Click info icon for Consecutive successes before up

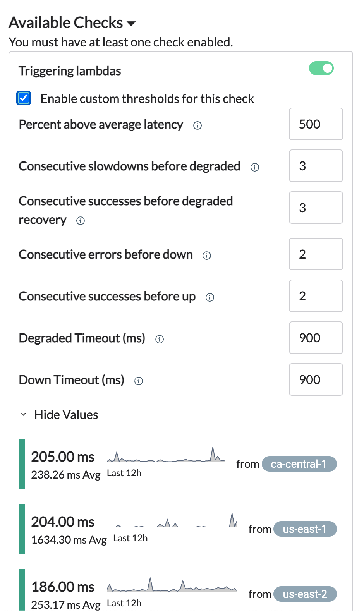pyautogui.click(x=210, y=297)
